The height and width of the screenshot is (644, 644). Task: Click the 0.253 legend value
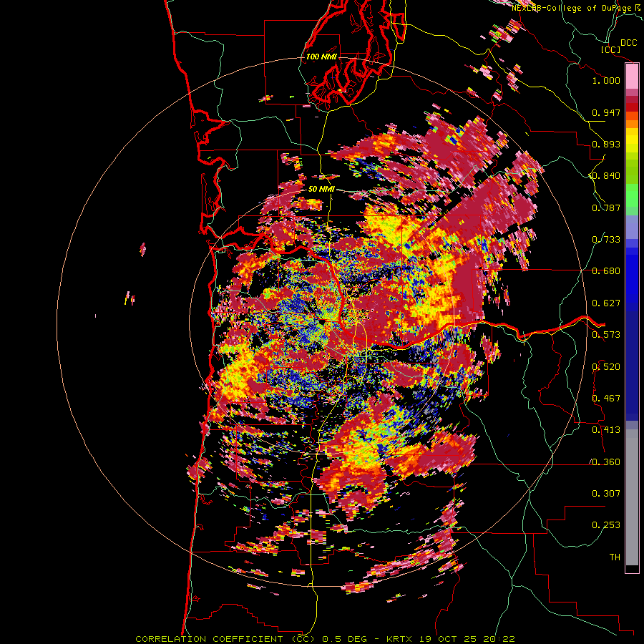606,525
